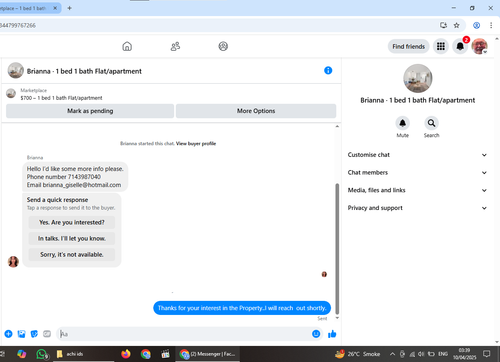Open WhatsApp from the taskbar
Image resolution: width=500 pixels, height=362 pixels.
pyautogui.click(x=42, y=354)
